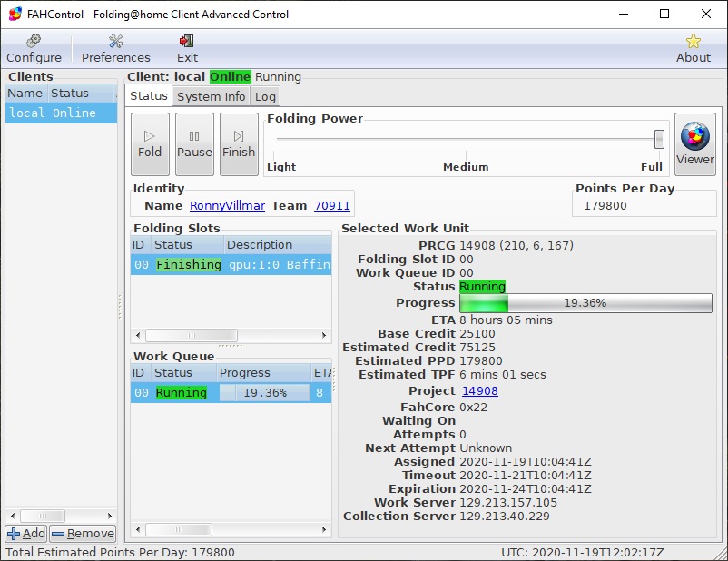Open RonnyVillmar user name link

click(228, 206)
